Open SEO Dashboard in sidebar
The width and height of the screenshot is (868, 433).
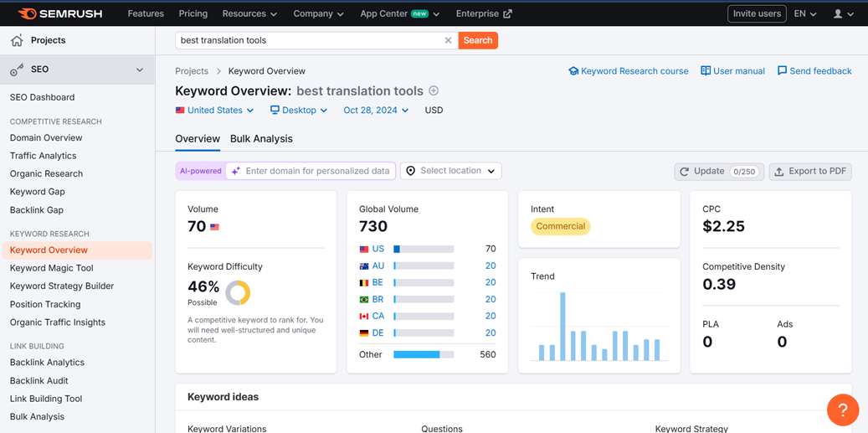[x=42, y=97]
